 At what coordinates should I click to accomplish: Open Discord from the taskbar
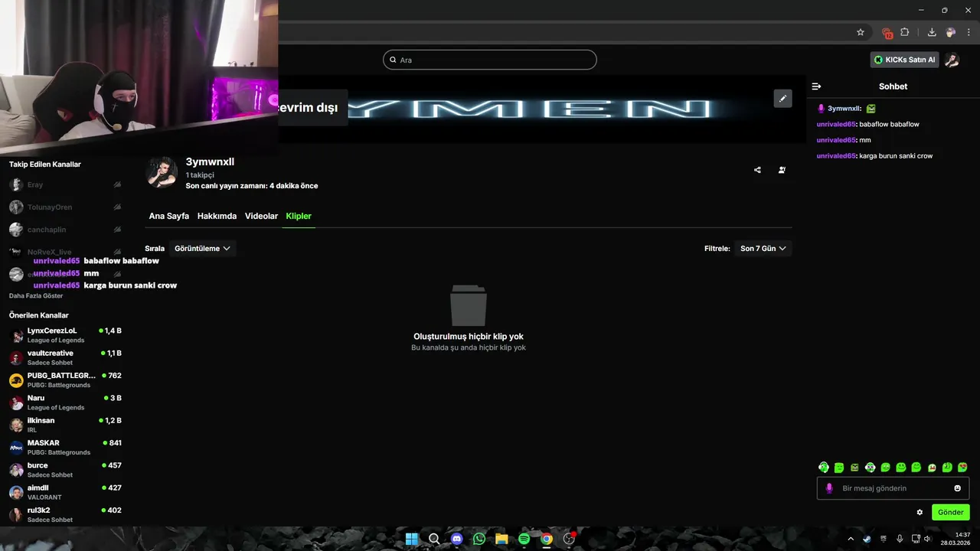(x=457, y=539)
